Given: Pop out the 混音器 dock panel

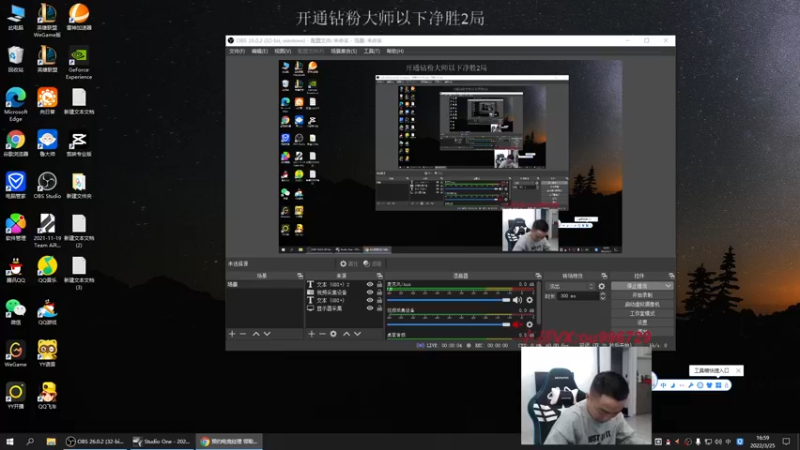Looking at the screenshot, I should pos(538,276).
